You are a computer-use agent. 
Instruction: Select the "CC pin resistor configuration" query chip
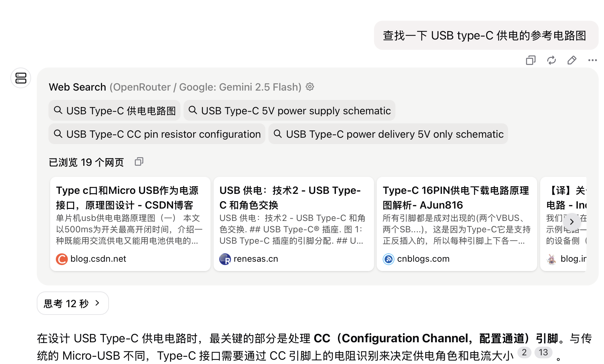[157, 134]
